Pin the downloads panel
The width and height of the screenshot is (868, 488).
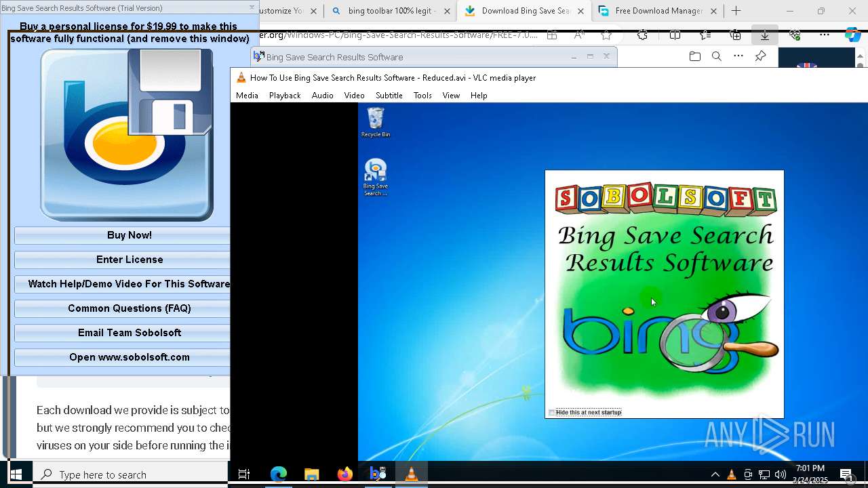click(760, 57)
